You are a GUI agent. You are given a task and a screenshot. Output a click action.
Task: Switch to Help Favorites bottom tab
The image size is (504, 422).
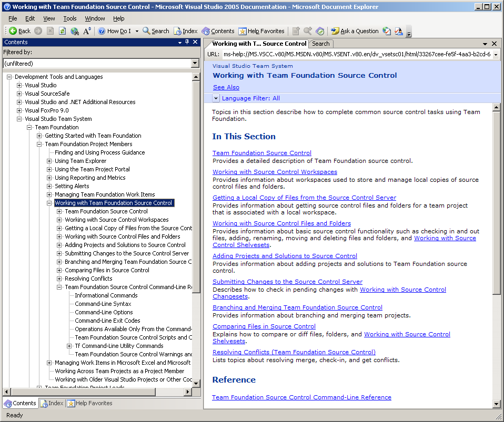pyautogui.click(x=90, y=403)
